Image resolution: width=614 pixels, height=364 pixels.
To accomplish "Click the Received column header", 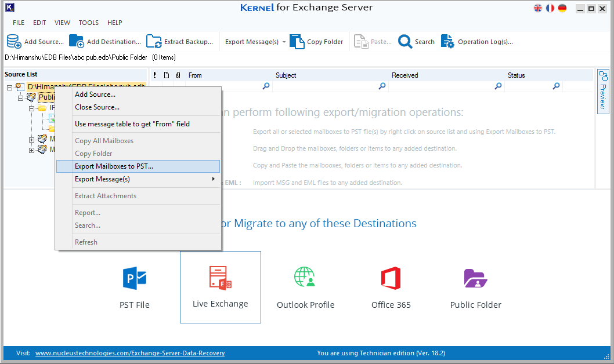I will point(405,75).
